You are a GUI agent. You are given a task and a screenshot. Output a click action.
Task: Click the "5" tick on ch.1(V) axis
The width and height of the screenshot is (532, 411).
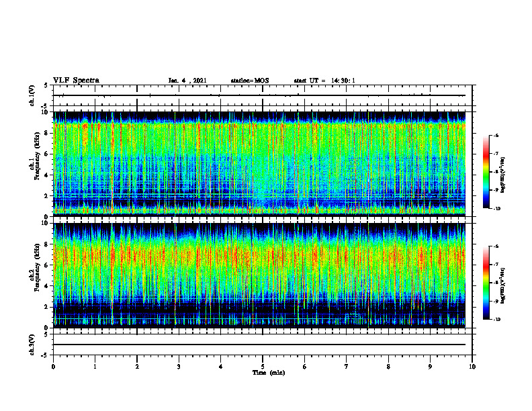[x=46, y=85]
